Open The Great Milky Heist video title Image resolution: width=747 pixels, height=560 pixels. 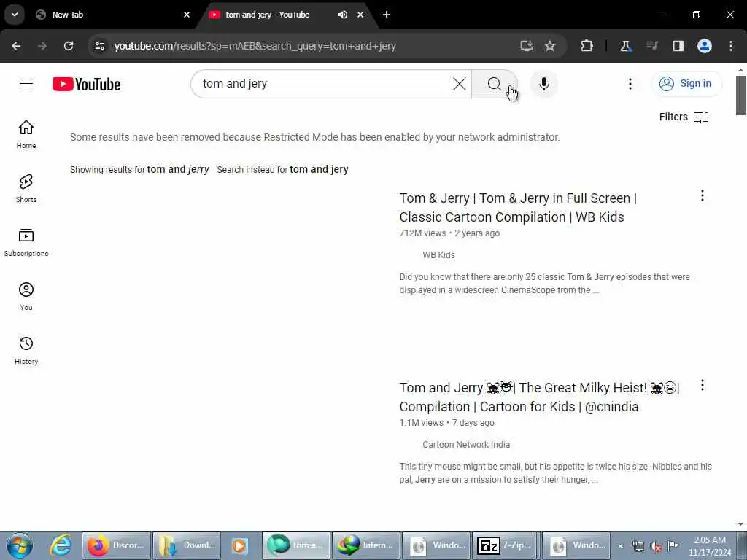point(539,397)
